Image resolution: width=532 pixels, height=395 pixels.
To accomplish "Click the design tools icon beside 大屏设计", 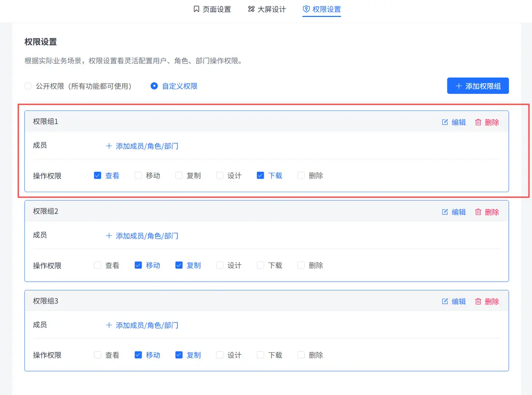I will pyautogui.click(x=251, y=9).
